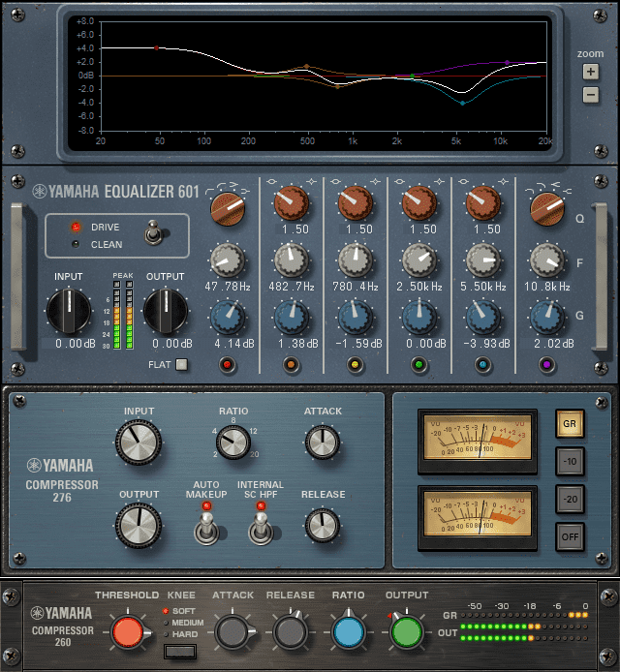Click the cyan band node on EQ graph

462,103
